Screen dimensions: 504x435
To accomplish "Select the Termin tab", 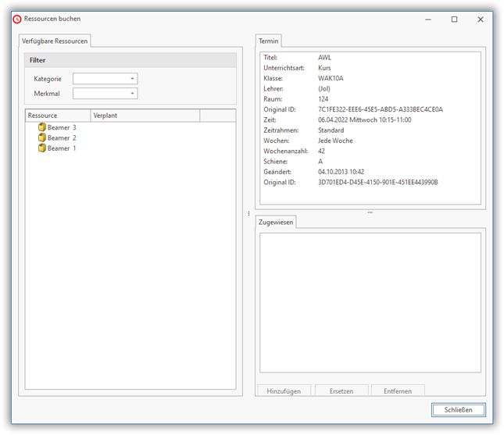I will tap(268, 41).
